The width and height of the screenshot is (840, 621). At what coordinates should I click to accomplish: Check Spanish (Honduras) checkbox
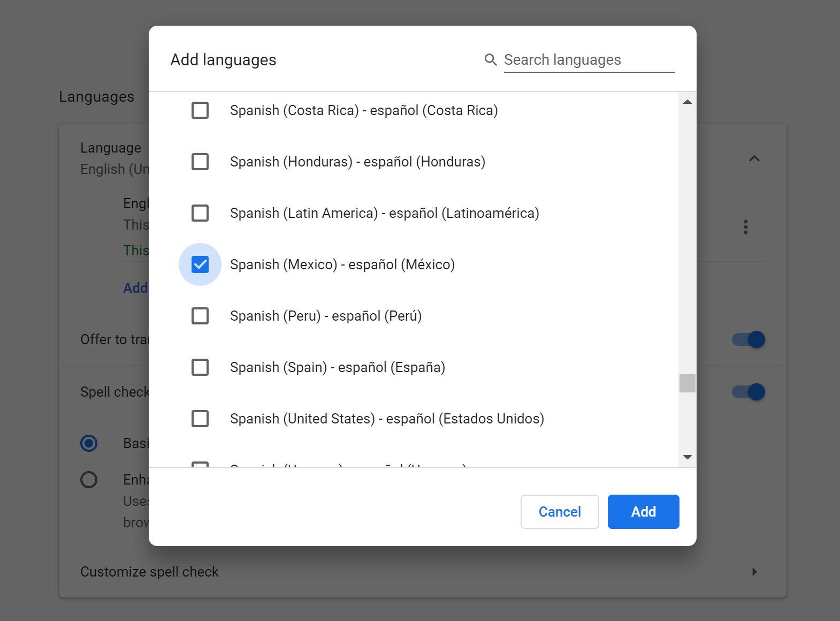200,162
